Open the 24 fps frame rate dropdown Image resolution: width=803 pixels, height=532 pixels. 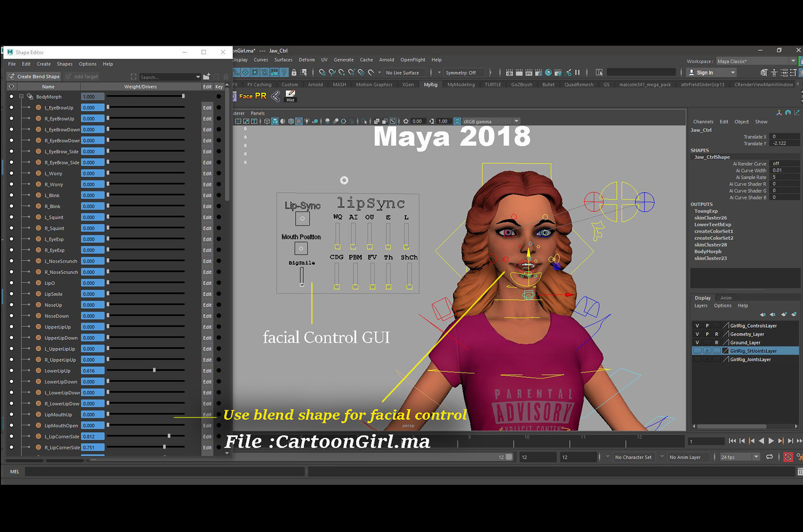[740, 457]
